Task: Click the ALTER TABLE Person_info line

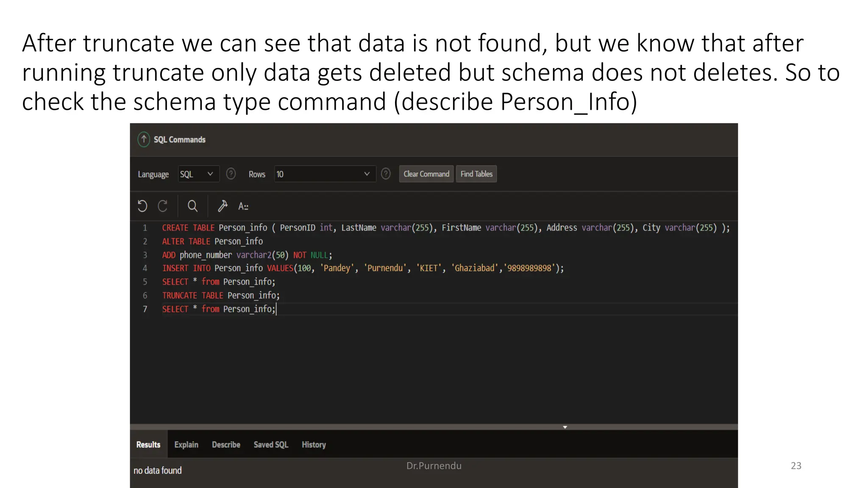Action: pyautogui.click(x=212, y=241)
